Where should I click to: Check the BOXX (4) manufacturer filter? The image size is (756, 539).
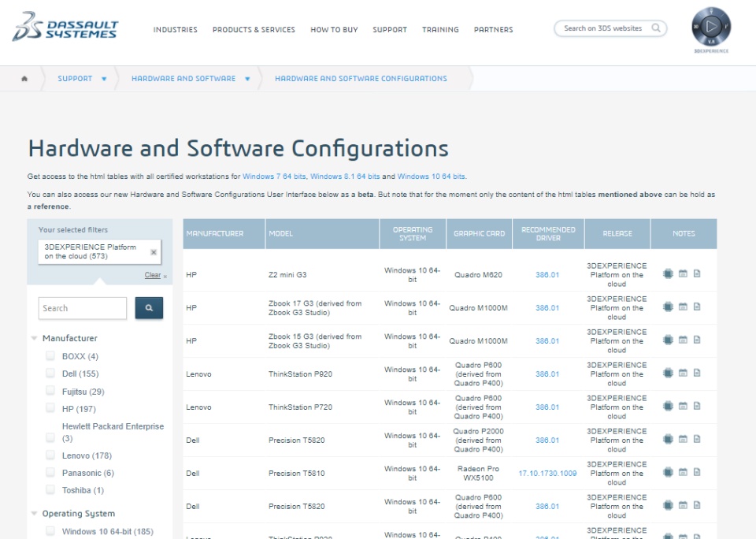[50, 356]
